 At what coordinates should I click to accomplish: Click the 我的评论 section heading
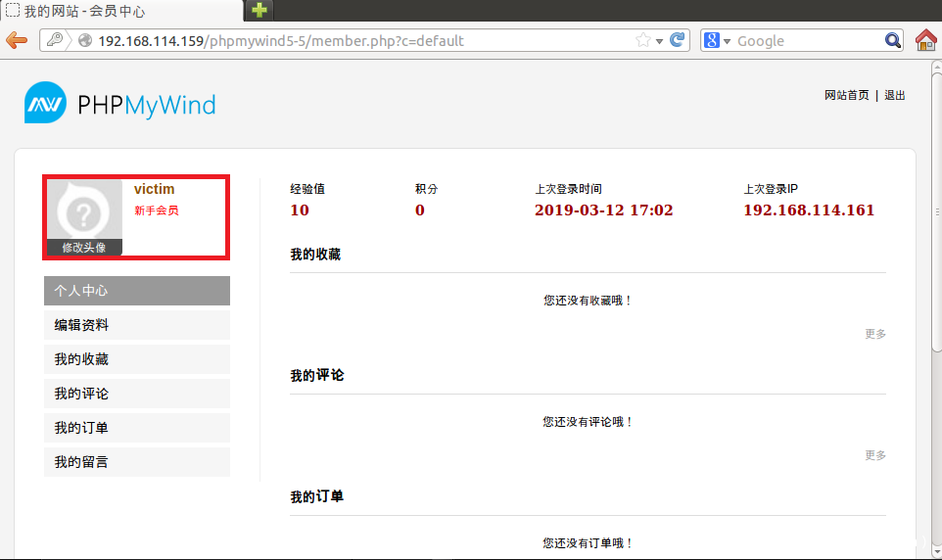click(x=316, y=376)
